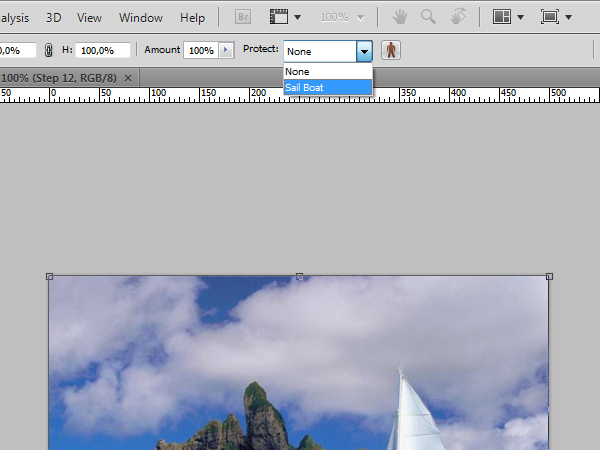Screen dimensions: 600x450
Task: Open the Analysis menu
Action: click(x=14, y=18)
